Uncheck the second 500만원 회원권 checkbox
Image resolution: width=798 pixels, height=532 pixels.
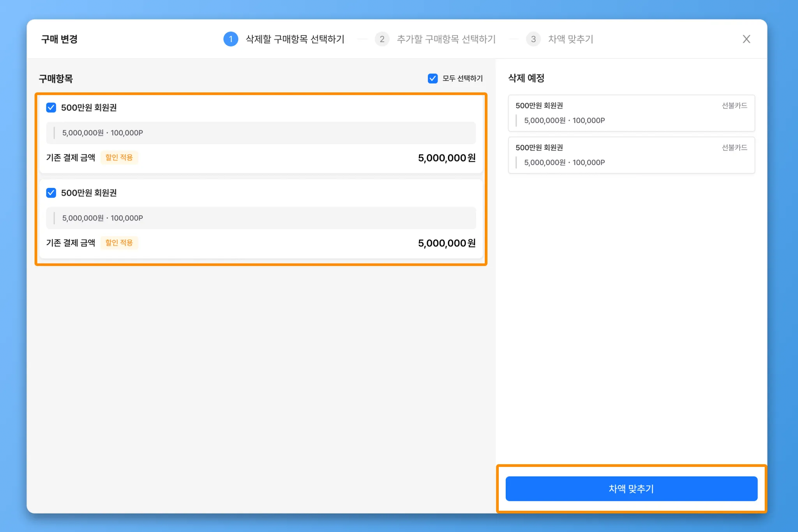pyautogui.click(x=51, y=193)
